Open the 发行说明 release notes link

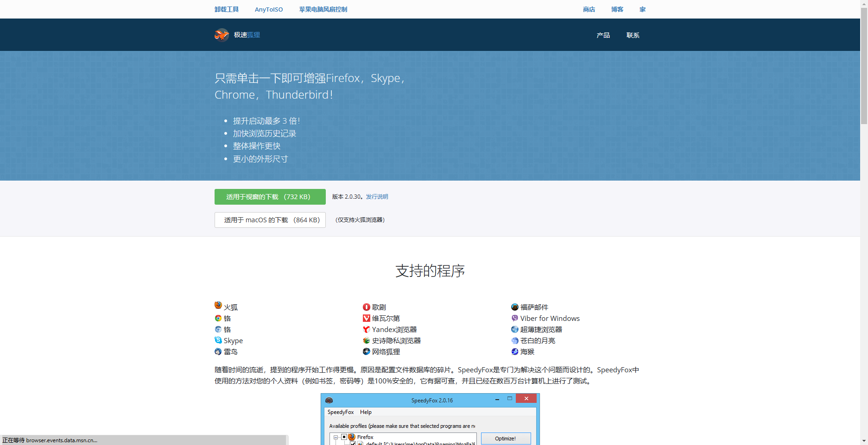point(377,197)
